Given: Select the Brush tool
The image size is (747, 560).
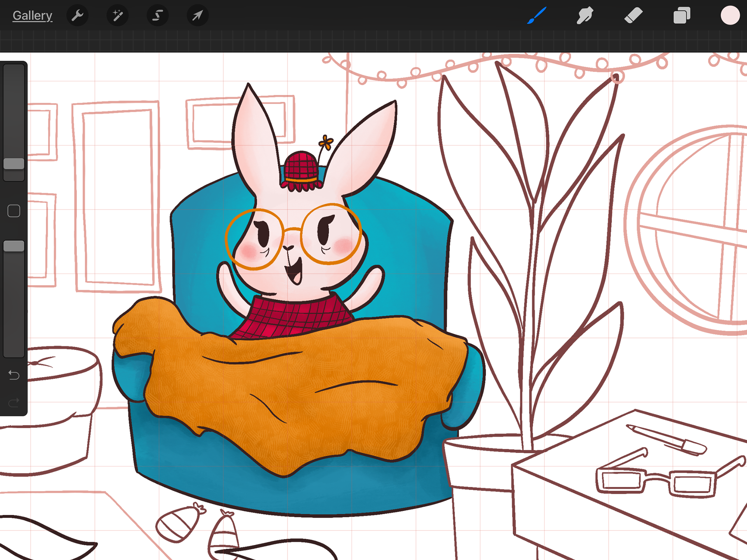Looking at the screenshot, I should click(x=537, y=16).
